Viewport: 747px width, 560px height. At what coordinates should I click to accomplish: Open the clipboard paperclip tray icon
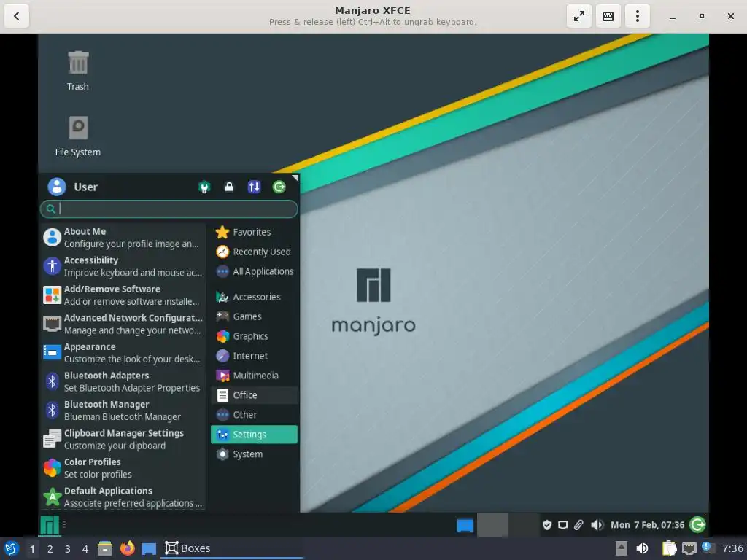click(x=578, y=525)
